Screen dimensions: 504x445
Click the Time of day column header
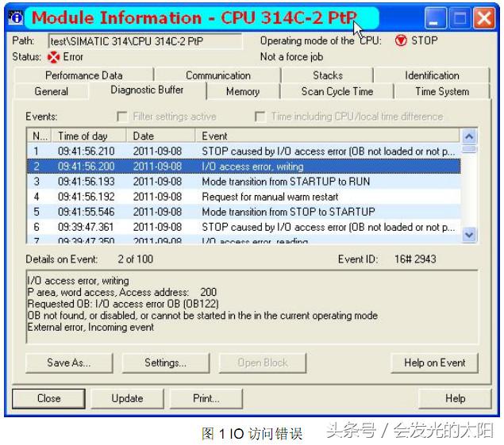tap(89, 136)
